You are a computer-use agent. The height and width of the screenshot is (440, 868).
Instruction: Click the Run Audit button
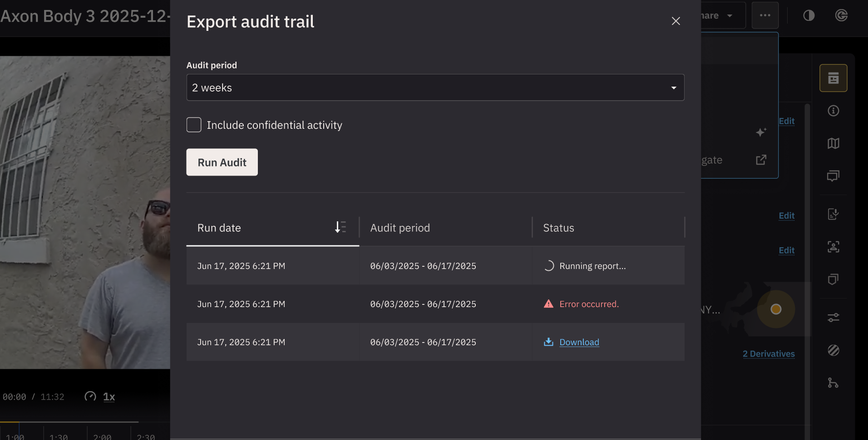point(222,162)
